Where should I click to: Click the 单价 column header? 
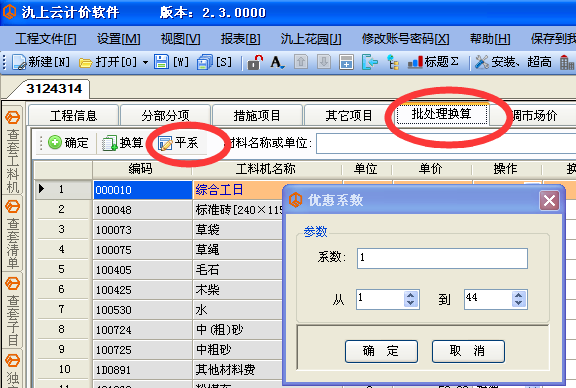pos(431,169)
